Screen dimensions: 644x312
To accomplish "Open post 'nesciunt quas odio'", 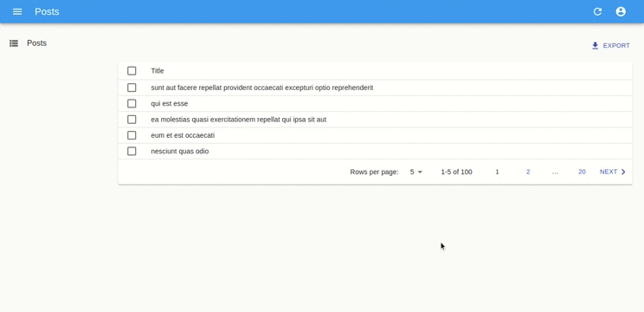I will pos(180,152).
